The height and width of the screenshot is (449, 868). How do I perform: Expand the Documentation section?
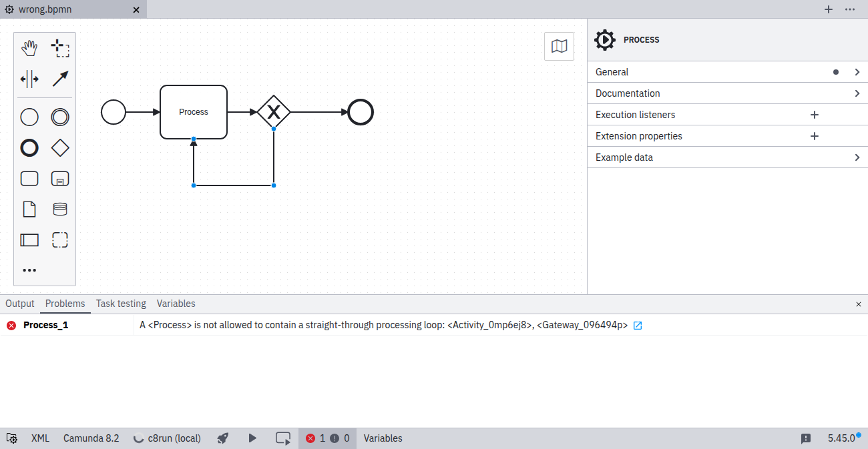coord(727,93)
